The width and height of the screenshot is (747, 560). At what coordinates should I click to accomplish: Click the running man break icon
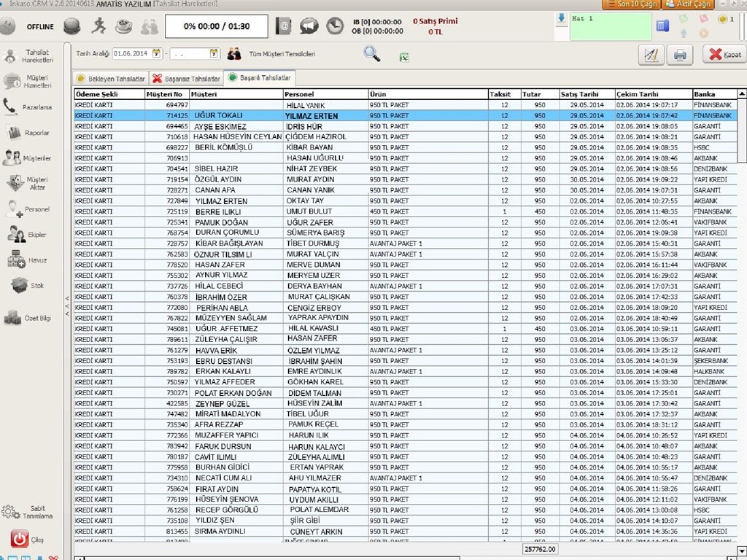pos(98,26)
